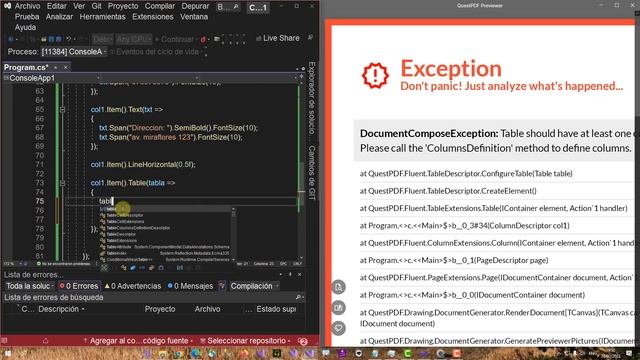
Task: Open Cambios de Git side tab
Action: [312, 173]
